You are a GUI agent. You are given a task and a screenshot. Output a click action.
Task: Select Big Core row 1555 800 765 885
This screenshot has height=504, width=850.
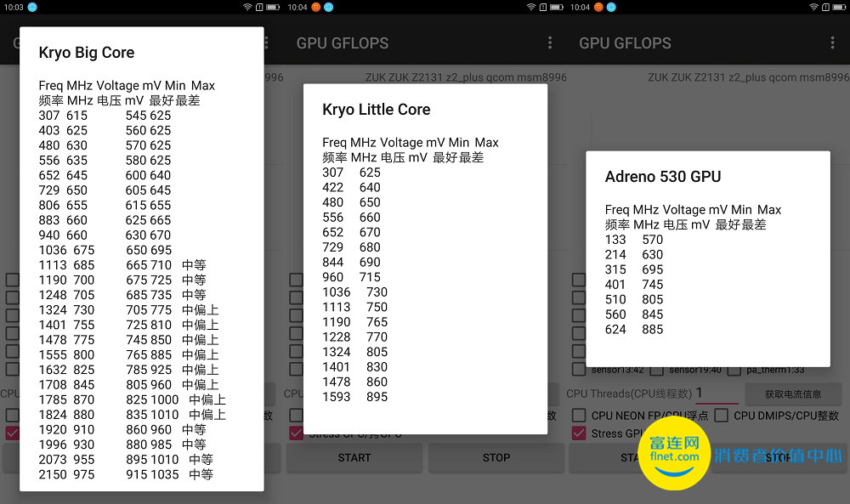click(129, 355)
